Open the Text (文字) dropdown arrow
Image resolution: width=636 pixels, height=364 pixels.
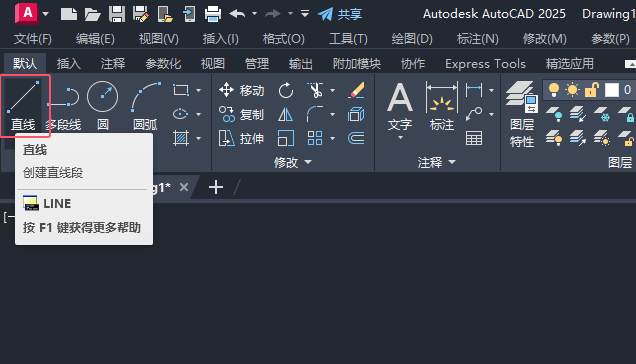point(400,138)
